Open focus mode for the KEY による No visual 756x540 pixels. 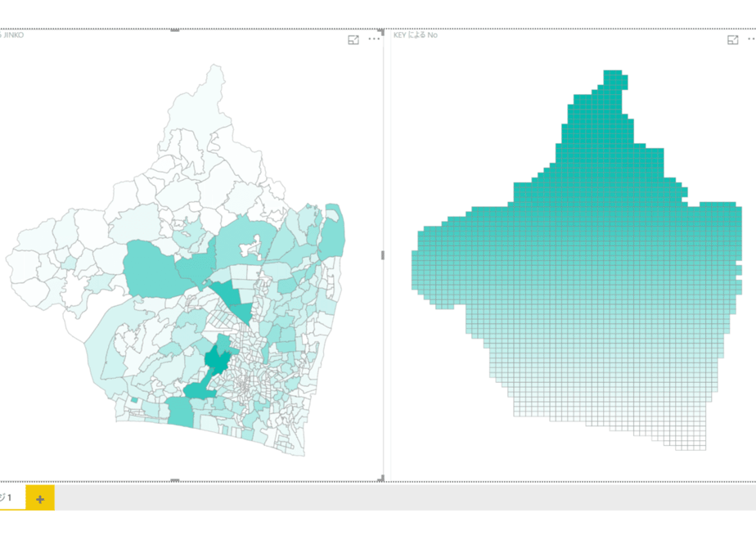[733, 40]
